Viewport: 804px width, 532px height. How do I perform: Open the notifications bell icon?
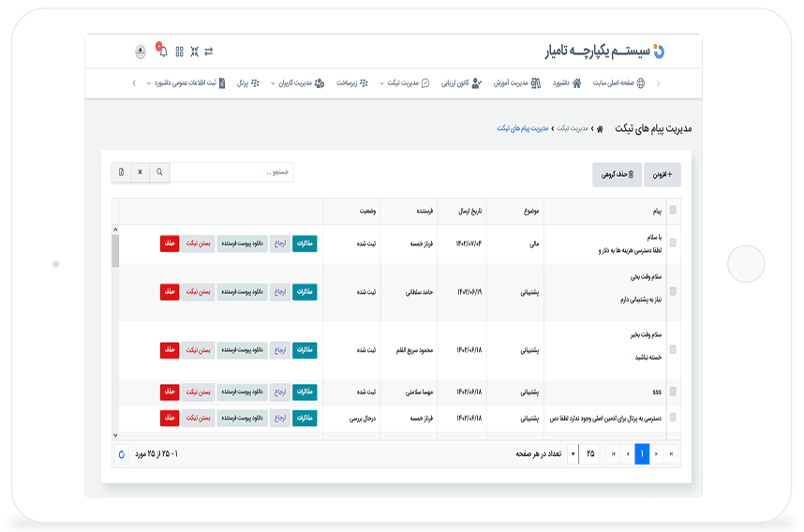163,52
